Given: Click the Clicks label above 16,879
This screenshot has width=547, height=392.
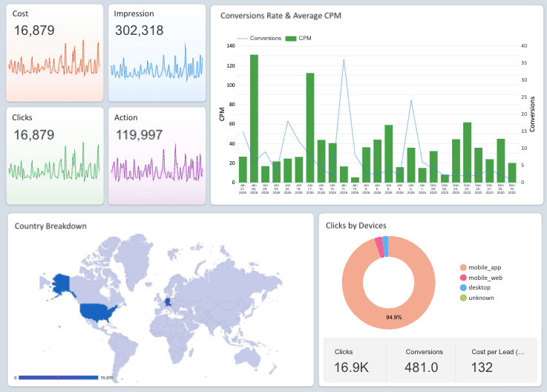Looking at the screenshot, I should (22, 117).
